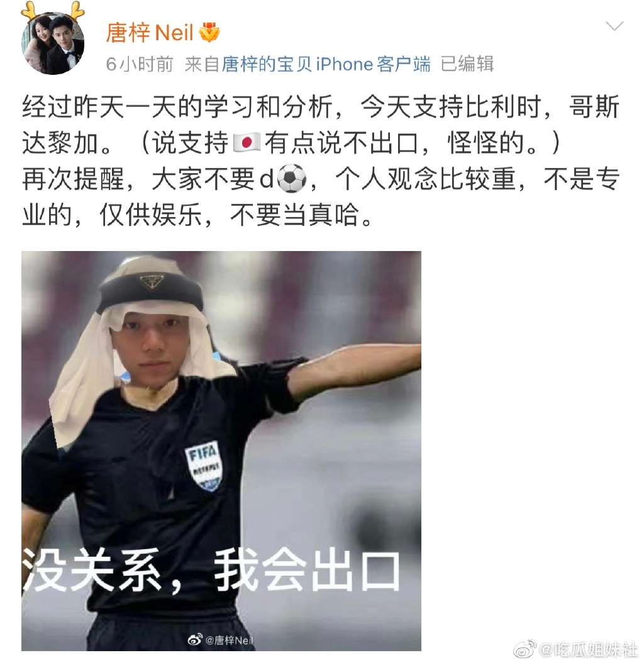644x665 pixels.
Task: Open the attached referee meme image
Action: pyautogui.click(x=221, y=451)
